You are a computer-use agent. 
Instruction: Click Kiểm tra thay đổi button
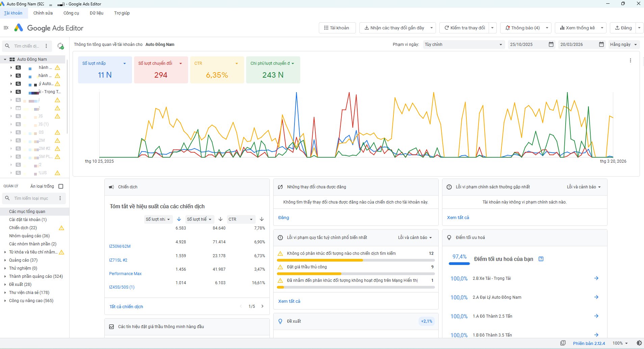tap(464, 28)
